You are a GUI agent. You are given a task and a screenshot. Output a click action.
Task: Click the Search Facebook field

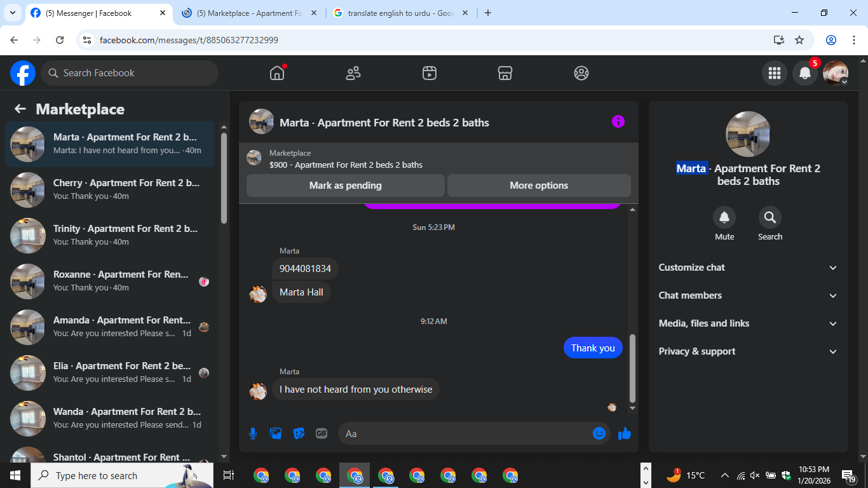(x=130, y=73)
